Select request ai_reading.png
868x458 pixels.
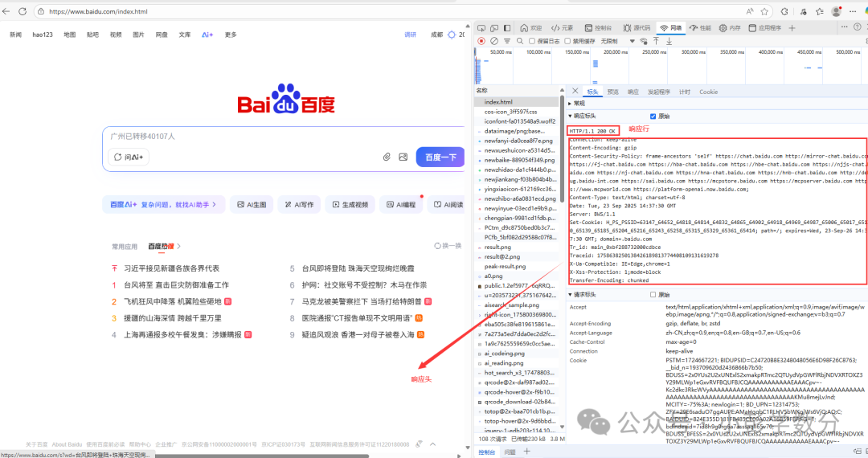[x=518, y=363]
